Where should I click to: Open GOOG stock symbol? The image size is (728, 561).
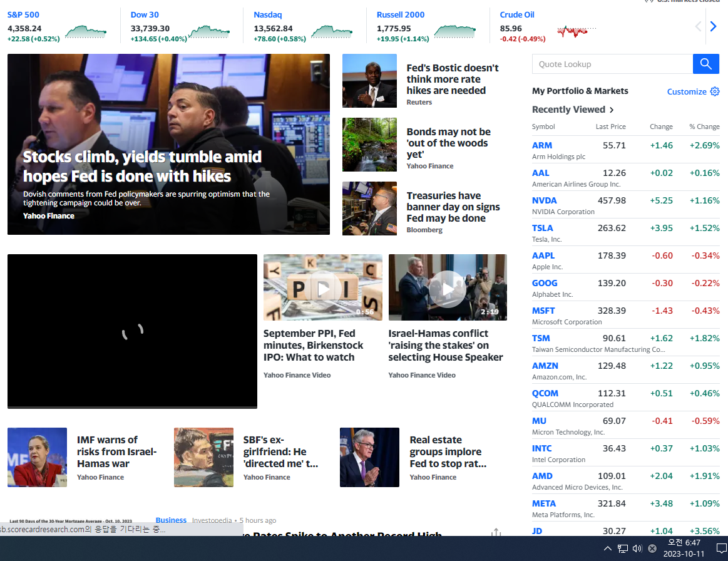[x=545, y=283]
